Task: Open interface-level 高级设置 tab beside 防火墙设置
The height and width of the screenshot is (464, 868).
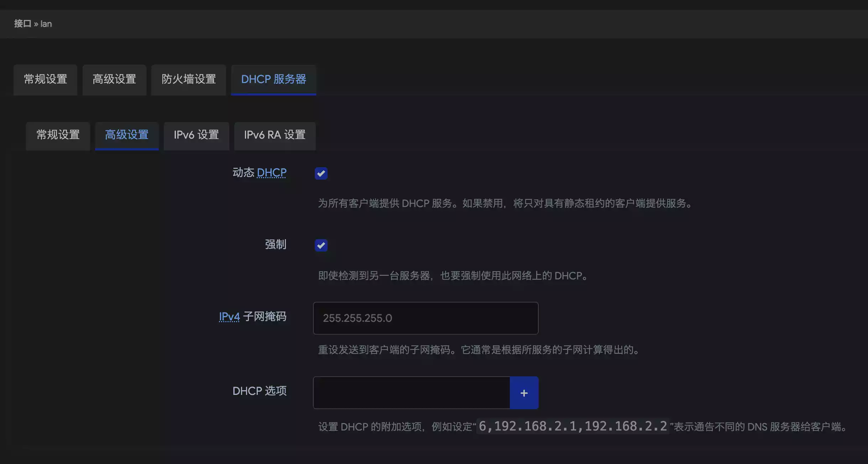Action: click(114, 79)
